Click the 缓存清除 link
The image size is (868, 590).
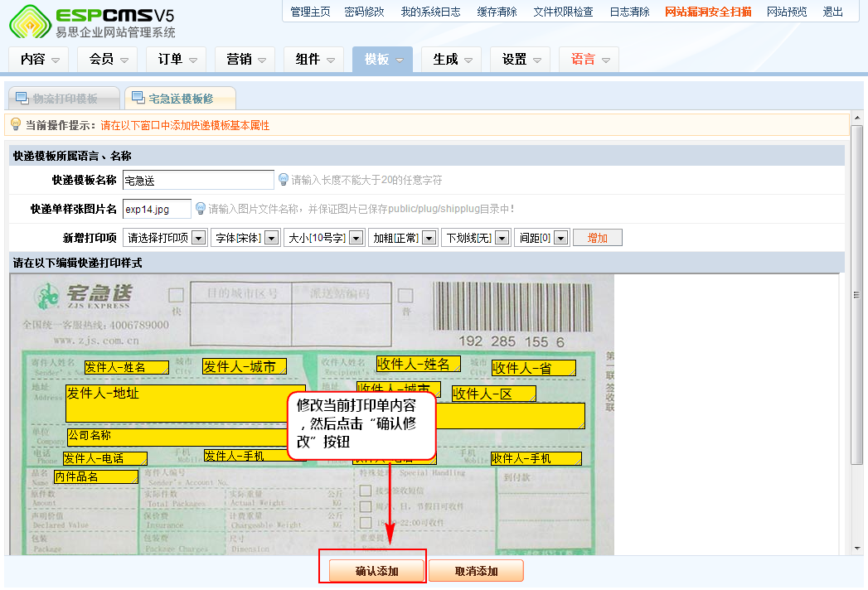tap(497, 12)
